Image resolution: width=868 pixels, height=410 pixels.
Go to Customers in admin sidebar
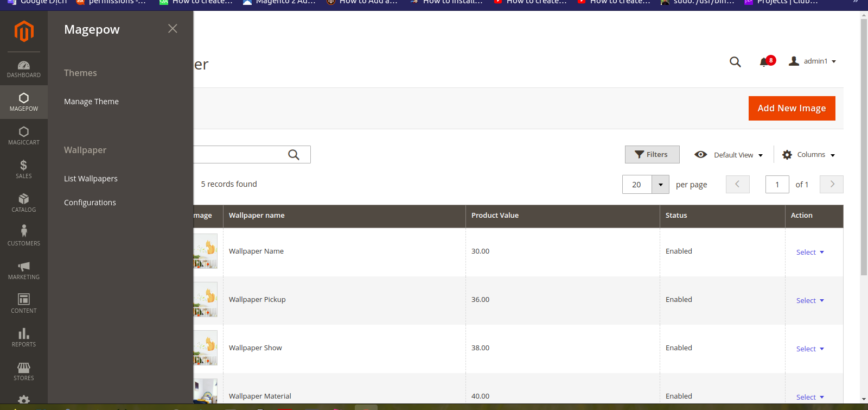click(x=24, y=237)
